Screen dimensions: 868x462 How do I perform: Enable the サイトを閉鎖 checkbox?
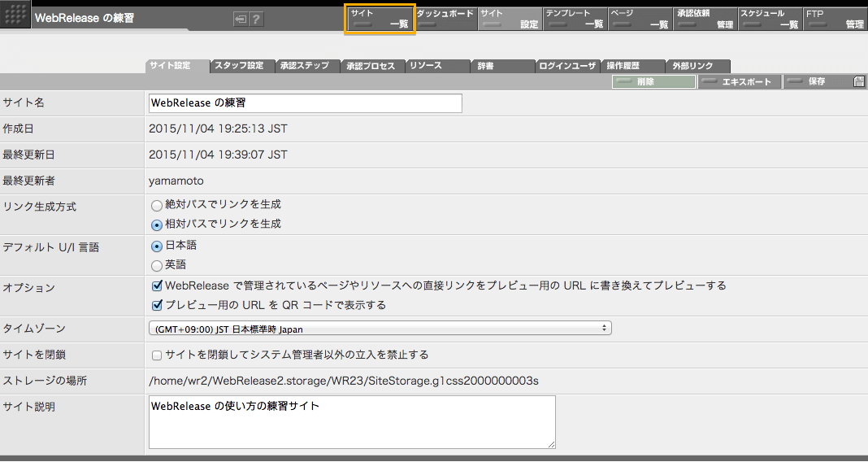click(x=157, y=355)
